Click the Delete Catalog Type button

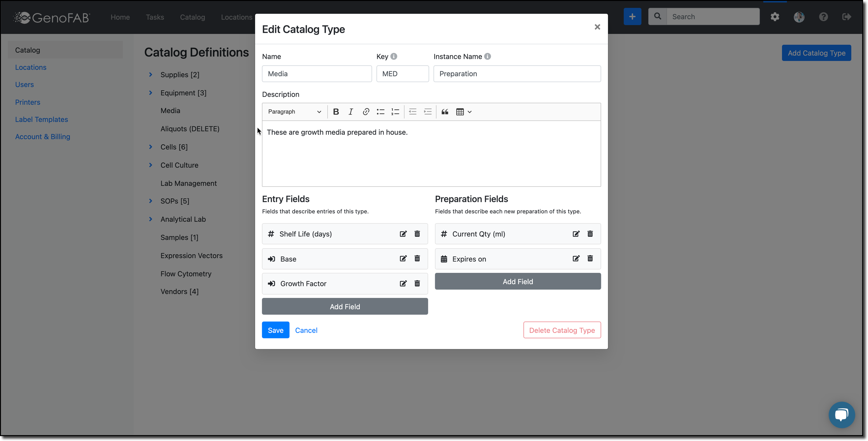click(562, 330)
